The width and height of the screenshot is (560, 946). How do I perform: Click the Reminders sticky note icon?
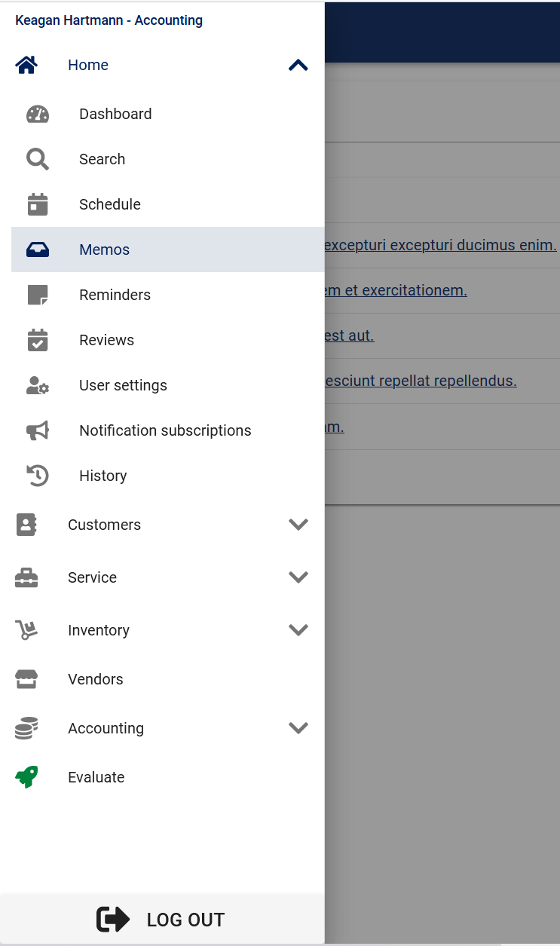pos(38,295)
